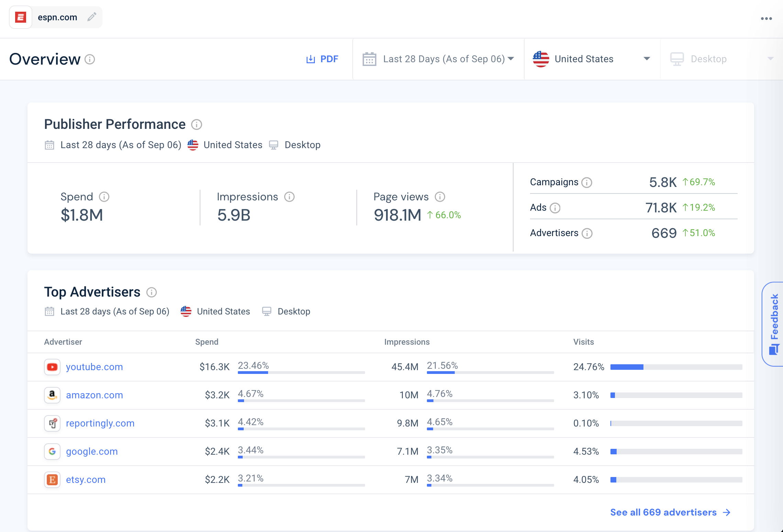Viewport: 783px width, 532px height.
Task: Open google.com advertiser link
Action: click(92, 452)
